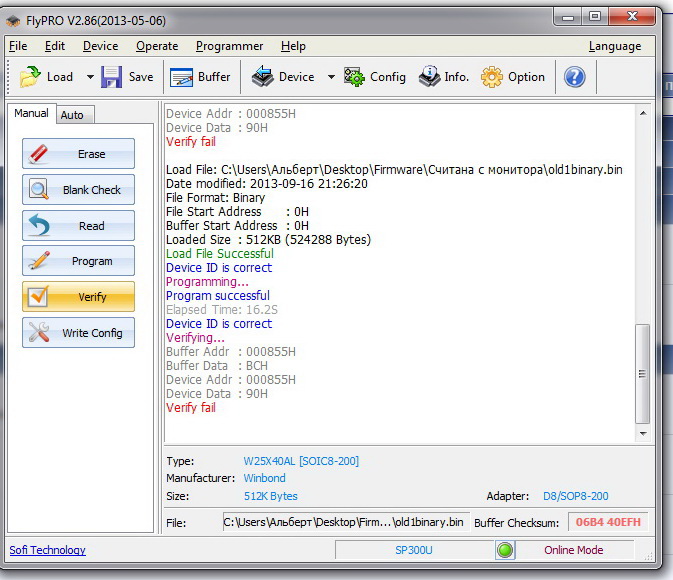
Task: Click the Device chip icon in toolbar
Action: pyautogui.click(x=263, y=77)
